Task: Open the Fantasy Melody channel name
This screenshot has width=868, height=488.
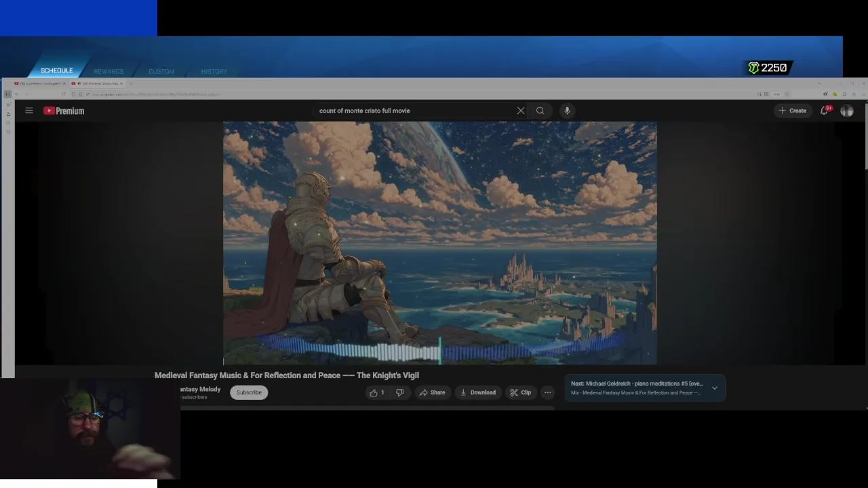Action: [x=200, y=389]
